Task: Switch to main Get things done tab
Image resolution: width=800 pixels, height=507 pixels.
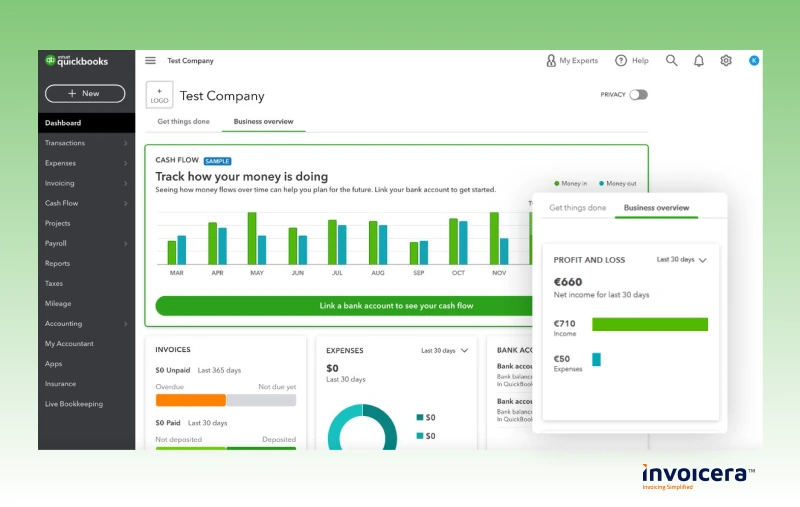Action: [x=184, y=121]
